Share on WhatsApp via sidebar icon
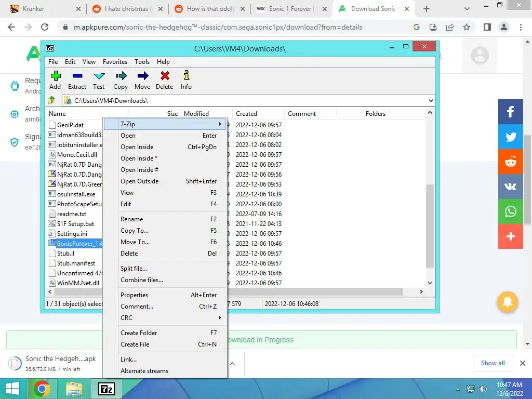The image size is (532, 399). pyautogui.click(x=510, y=211)
